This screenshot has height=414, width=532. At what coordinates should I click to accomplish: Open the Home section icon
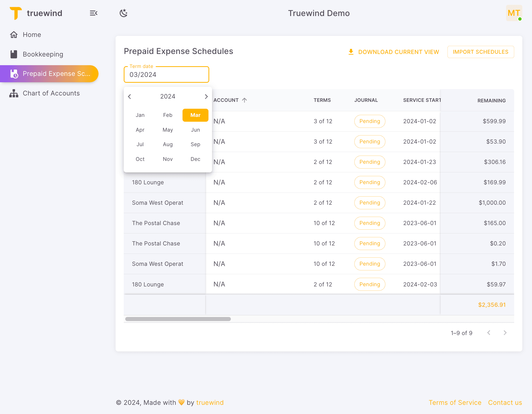tap(14, 34)
